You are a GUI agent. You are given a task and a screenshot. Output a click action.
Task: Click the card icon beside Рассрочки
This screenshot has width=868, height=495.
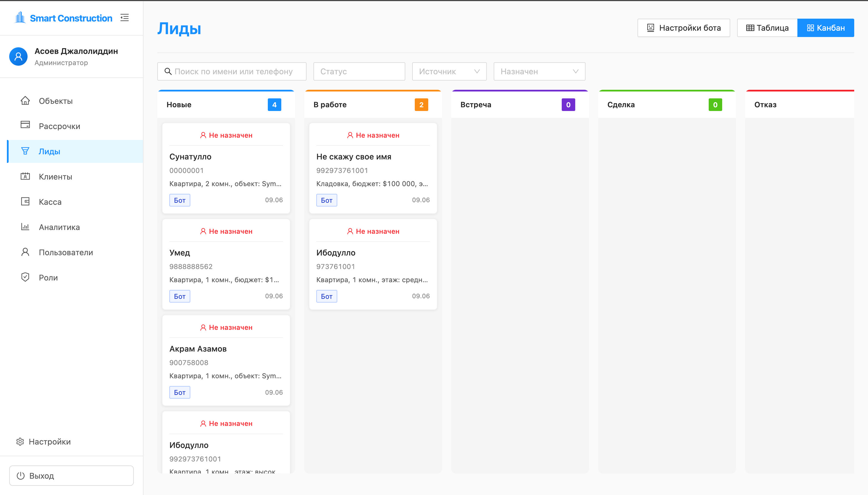25,125
